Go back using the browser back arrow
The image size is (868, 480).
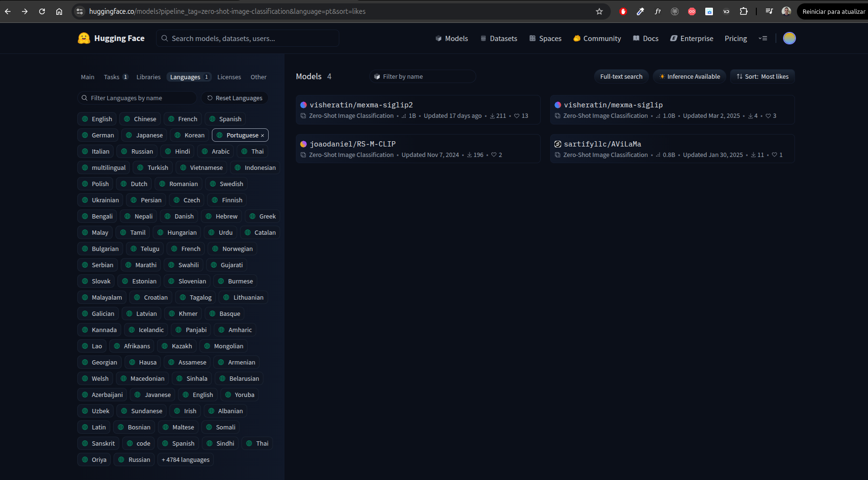click(8, 11)
